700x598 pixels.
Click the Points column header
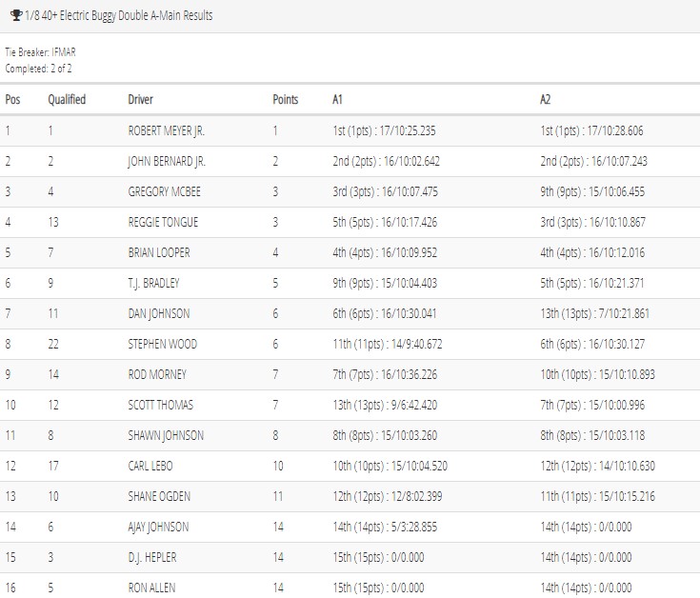(286, 99)
